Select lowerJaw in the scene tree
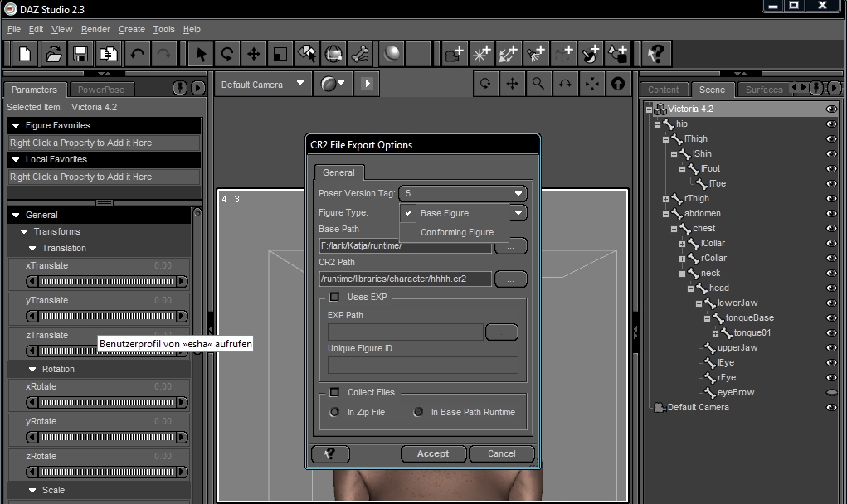Screen dimensions: 847x504 737,303
